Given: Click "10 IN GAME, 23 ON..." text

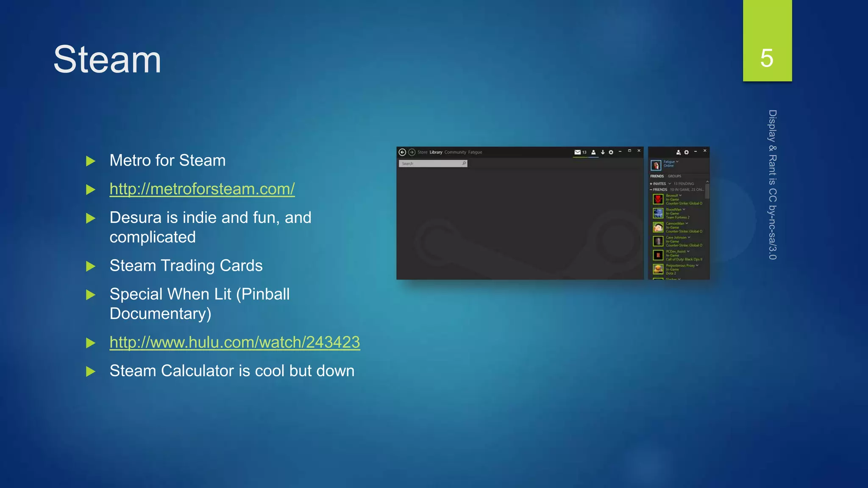Looking at the screenshot, I should coord(687,190).
